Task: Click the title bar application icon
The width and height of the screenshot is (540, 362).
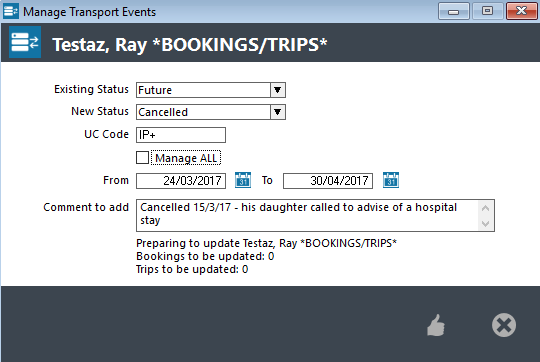Action: point(11,11)
